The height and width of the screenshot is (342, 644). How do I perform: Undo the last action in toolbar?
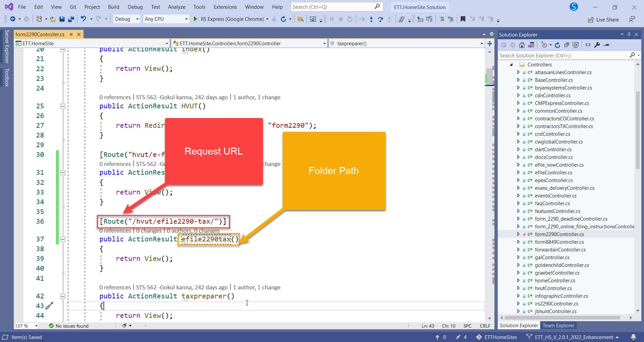(84, 19)
